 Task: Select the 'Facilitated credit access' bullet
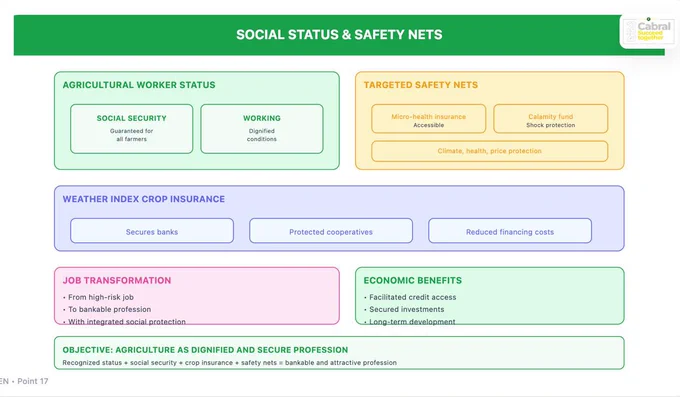410,297
